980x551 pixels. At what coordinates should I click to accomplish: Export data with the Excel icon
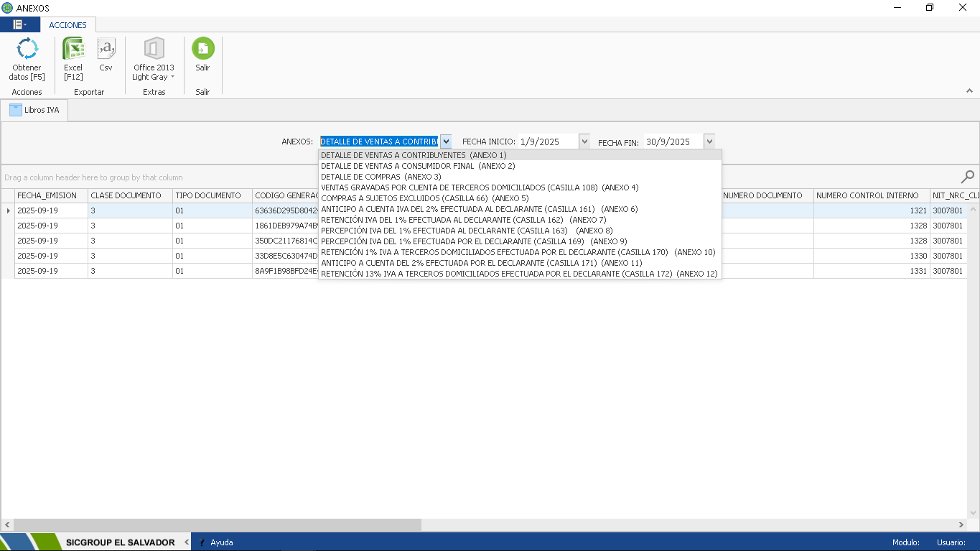[73, 50]
